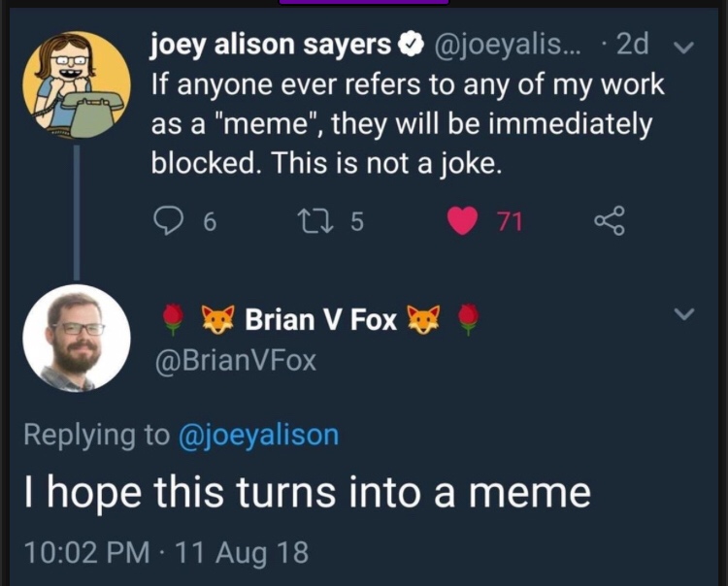Click the joey alison sayers display name
Viewport: 728px width, 586px height.
[271, 44]
